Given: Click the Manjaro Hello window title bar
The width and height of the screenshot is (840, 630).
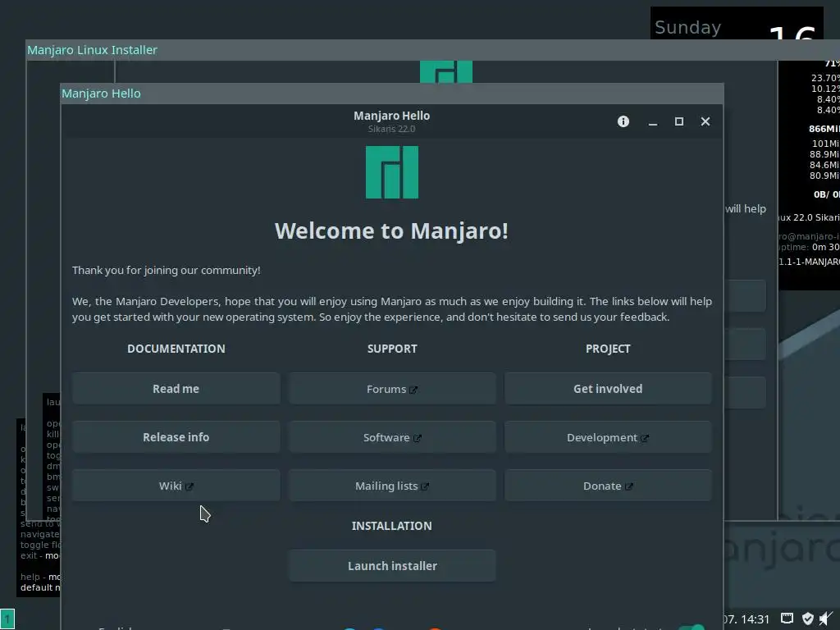Looking at the screenshot, I should pos(391,94).
